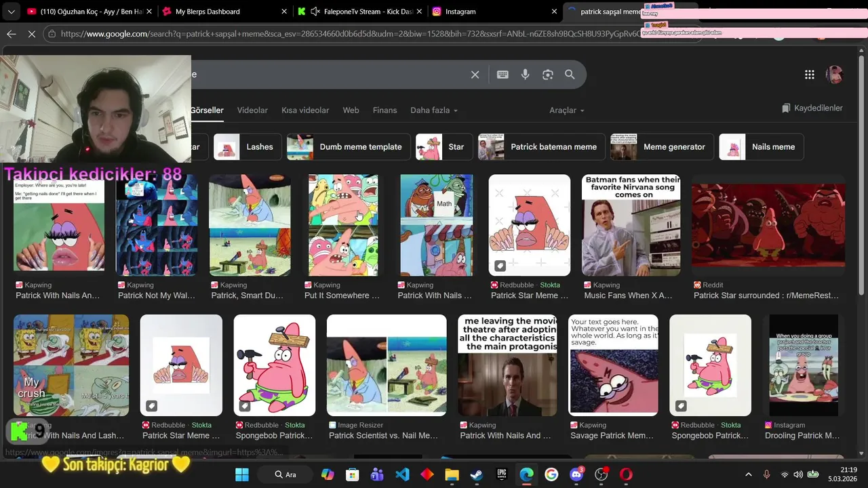Open the Batman fans Nirvana meme image
868x488 pixels.
coord(631,225)
